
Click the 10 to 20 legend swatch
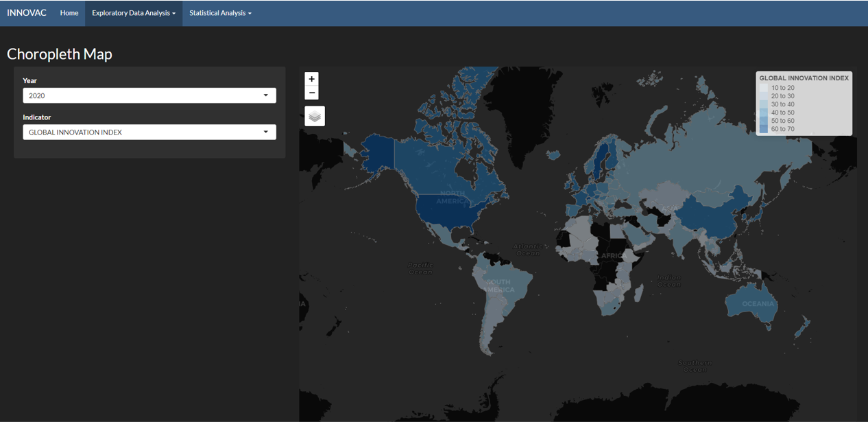(x=764, y=88)
